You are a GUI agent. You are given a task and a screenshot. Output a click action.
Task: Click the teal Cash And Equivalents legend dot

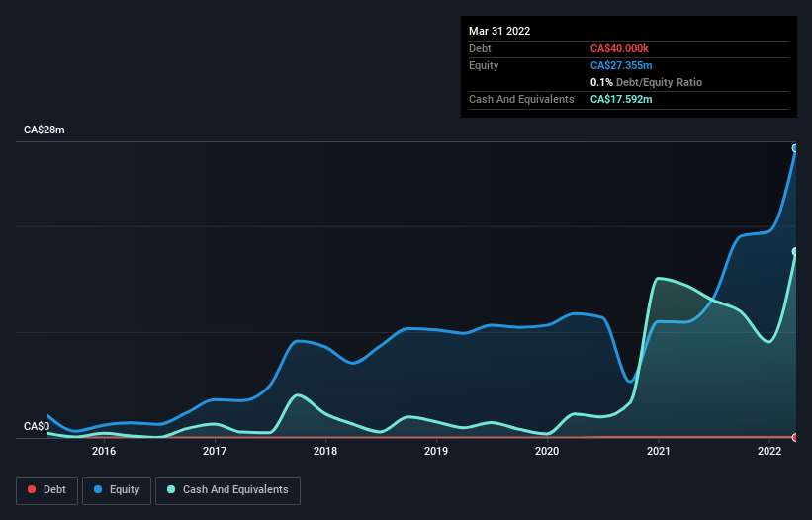click(171, 489)
